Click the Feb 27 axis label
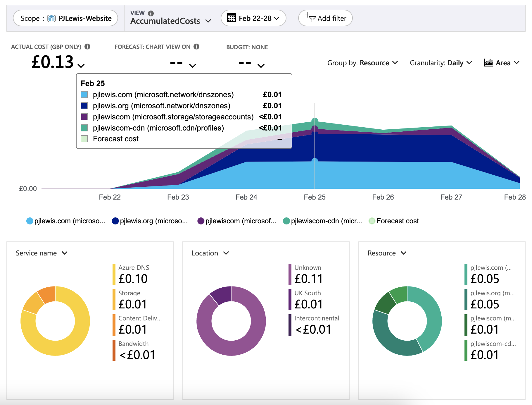 pos(451,197)
